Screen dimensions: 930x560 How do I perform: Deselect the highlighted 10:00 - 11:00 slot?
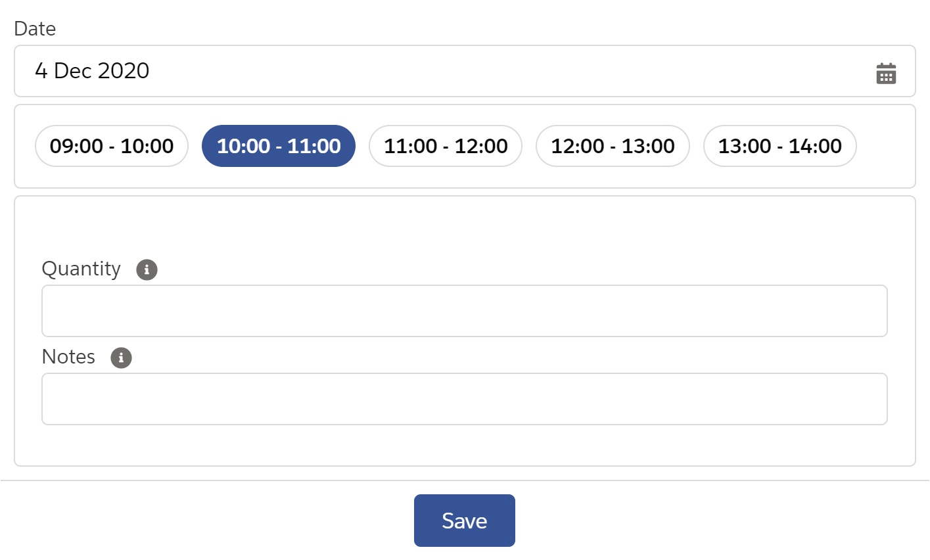279,146
